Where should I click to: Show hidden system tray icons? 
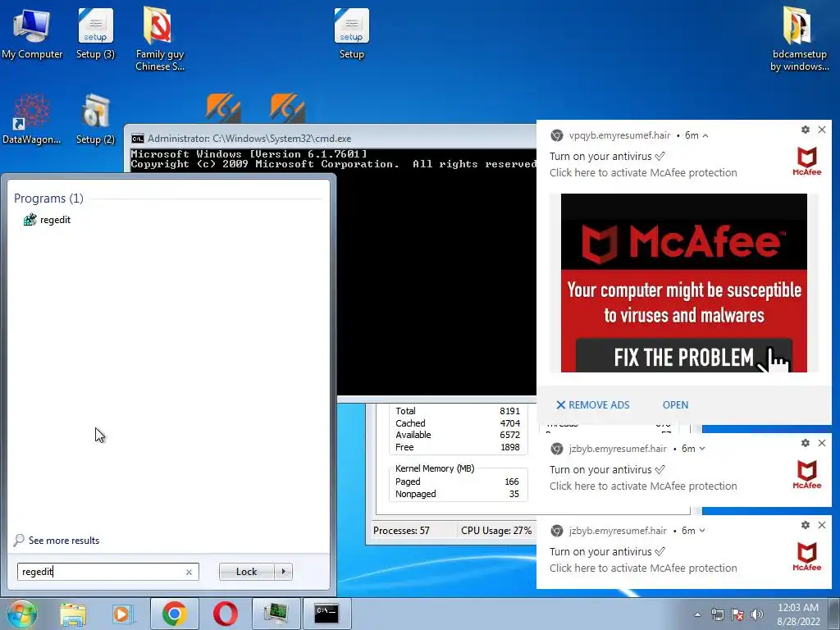click(x=697, y=614)
